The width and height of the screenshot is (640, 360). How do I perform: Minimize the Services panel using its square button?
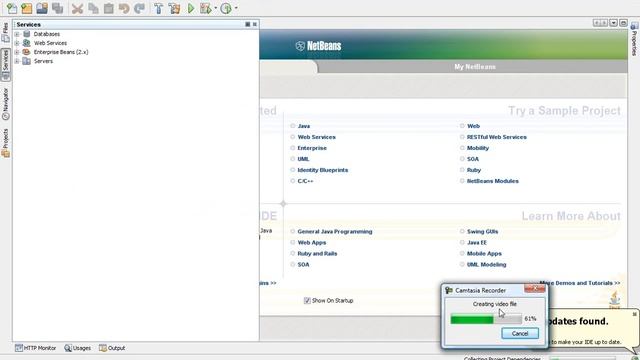click(247, 24)
